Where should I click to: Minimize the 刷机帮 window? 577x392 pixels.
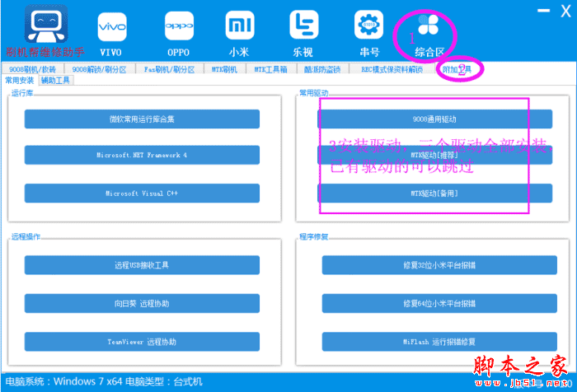[543, 11]
